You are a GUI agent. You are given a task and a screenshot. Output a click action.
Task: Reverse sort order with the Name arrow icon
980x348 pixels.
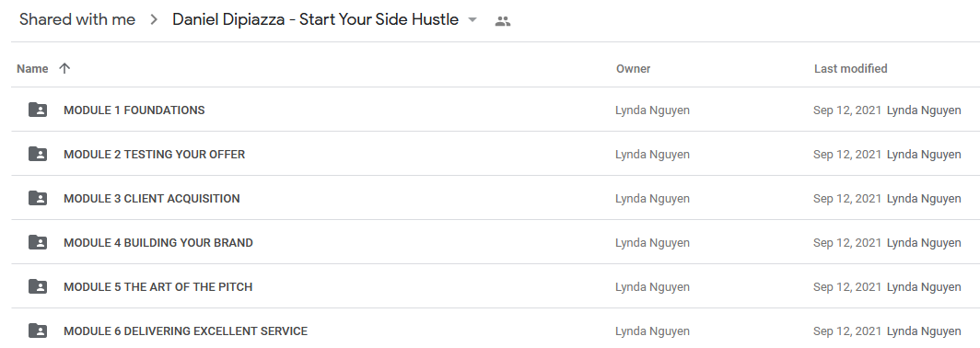pyautogui.click(x=64, y=69)
